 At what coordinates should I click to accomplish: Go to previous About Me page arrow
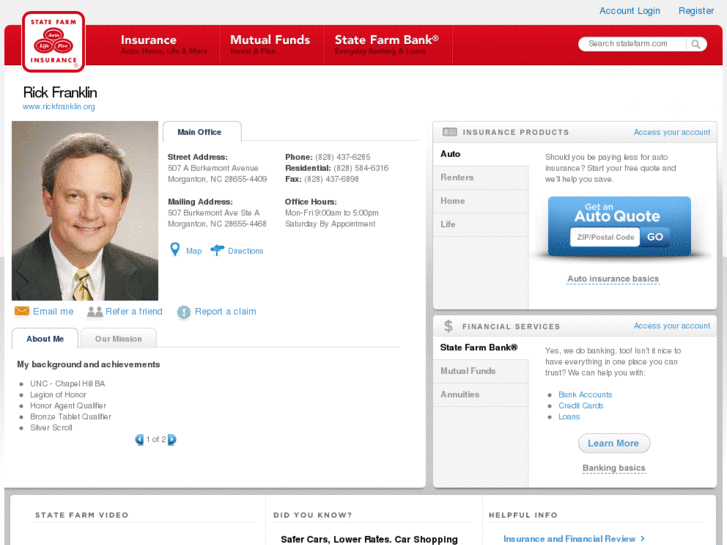coord(139,439)
